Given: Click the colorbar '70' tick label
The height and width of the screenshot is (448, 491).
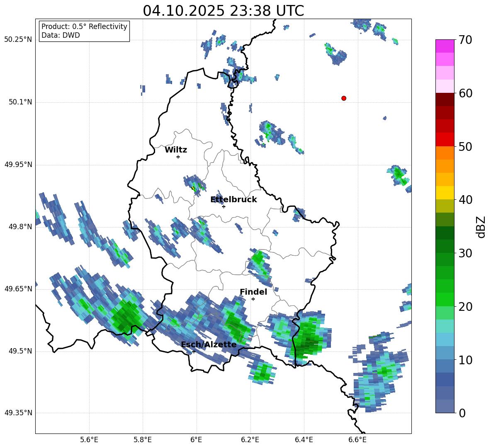Looking at the screenshot, I should pyautogui.click(x=465, y=40).
